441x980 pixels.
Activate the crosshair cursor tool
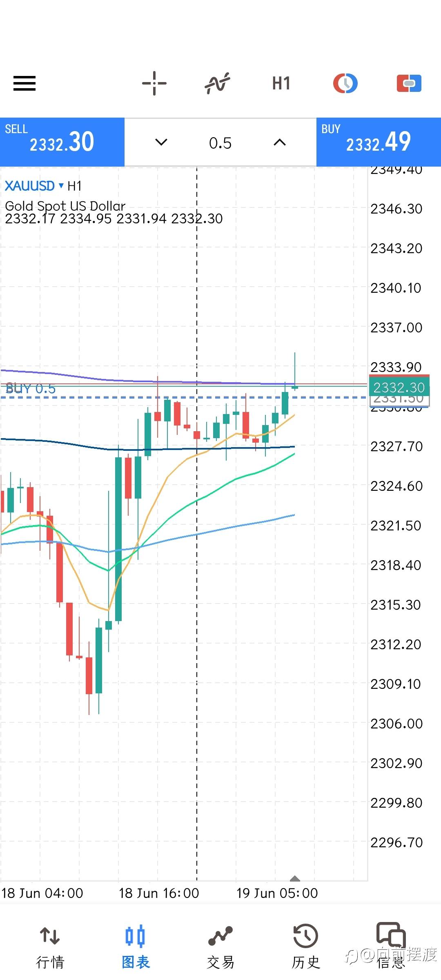[154, 83]
